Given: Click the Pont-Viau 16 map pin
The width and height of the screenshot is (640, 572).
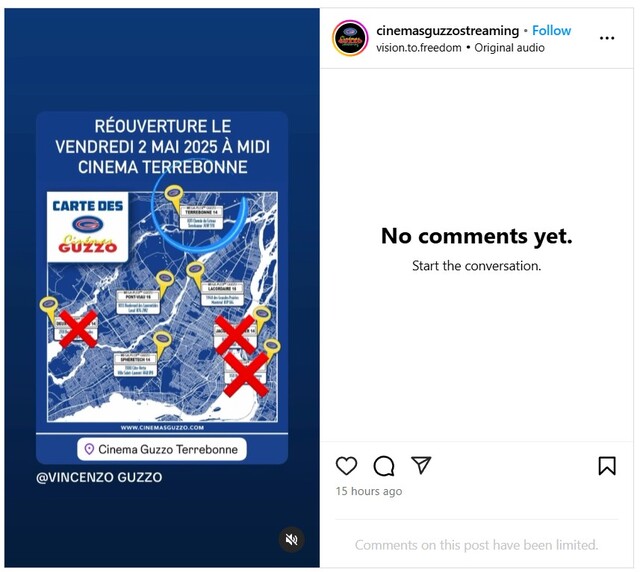Looking at the screenshot, I should click(x=165, y=283).
